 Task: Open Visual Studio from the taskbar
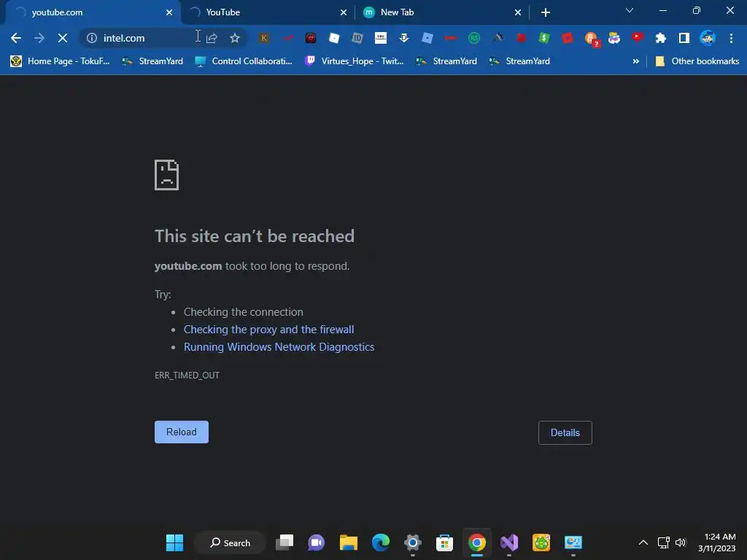click(x=508, y=542)
